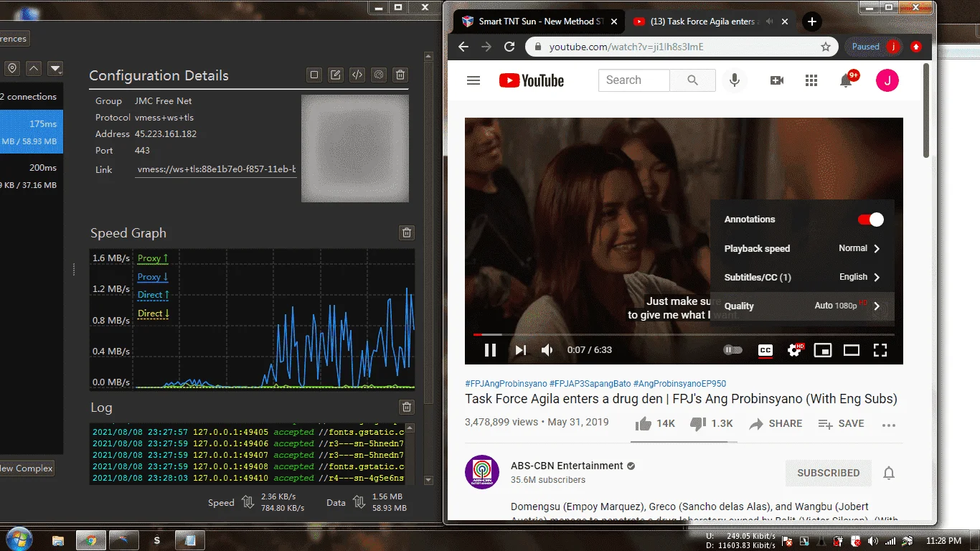The image size is (980, 551).
Task: Click the New Complex button
Action: pos(27,468)
